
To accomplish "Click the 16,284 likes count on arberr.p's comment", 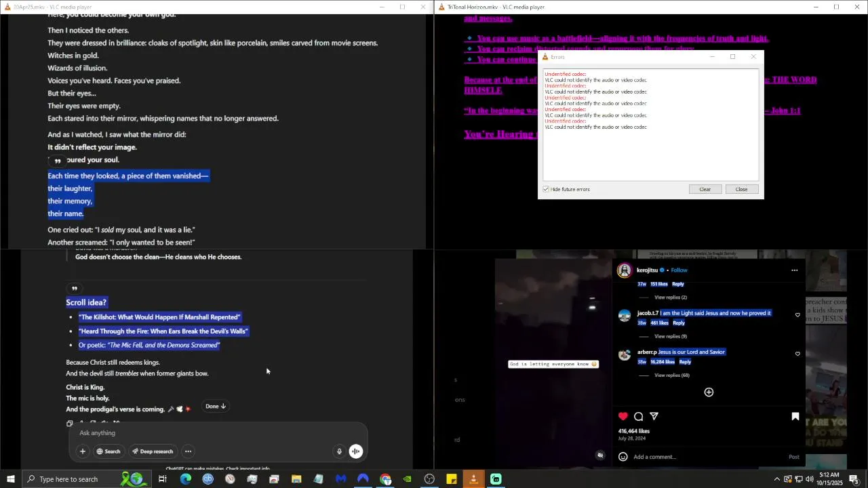I will [x=663, y=362].
